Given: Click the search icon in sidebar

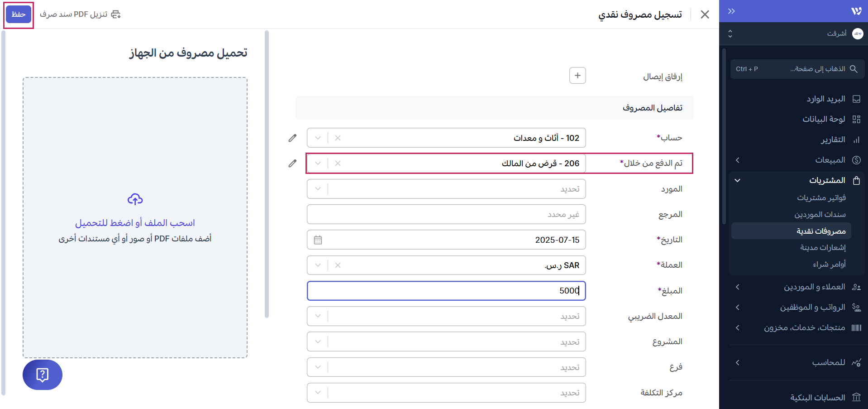Looking at the screenshot, I should coord(854,69).
